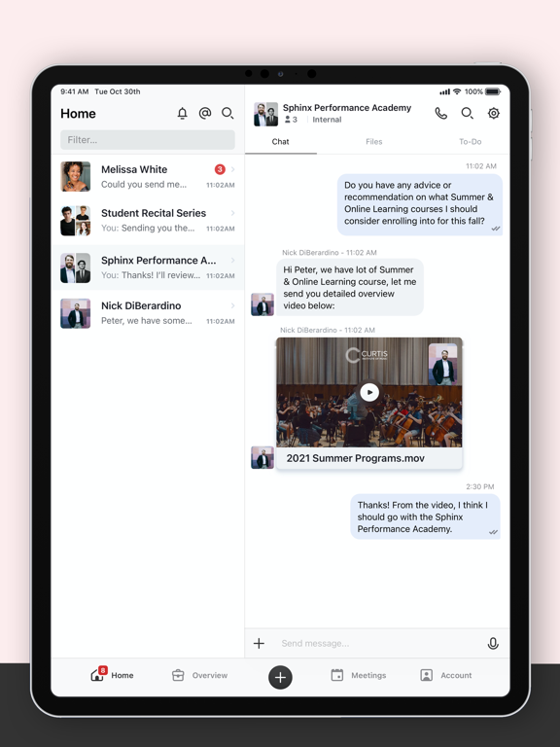Switch to the To-Do tab

(x=470, y=141)
